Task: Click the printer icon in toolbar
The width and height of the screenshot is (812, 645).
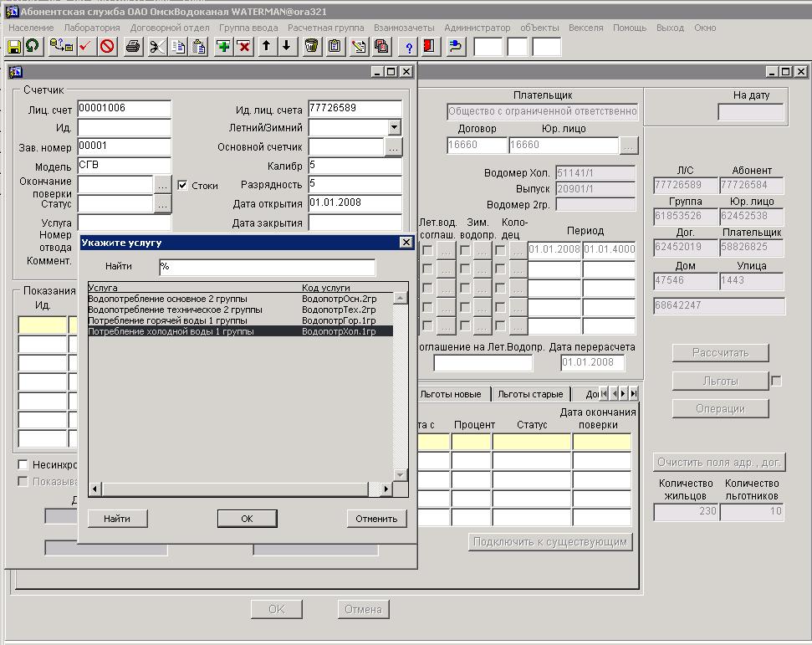Action: tap(132, 47)
